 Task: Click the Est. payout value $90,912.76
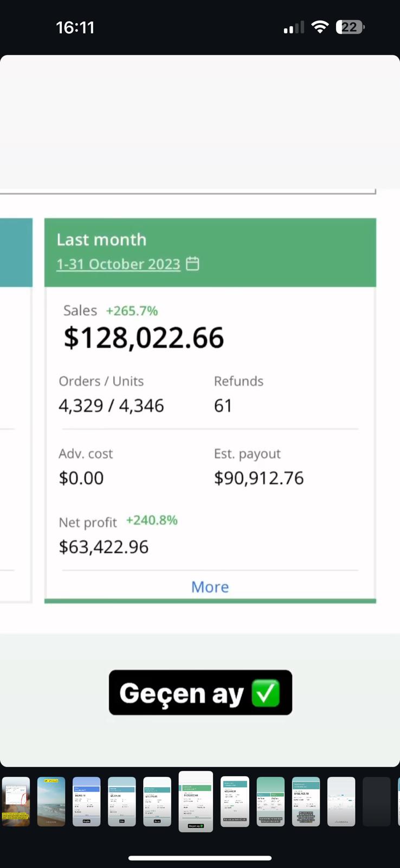coord(259,478)
